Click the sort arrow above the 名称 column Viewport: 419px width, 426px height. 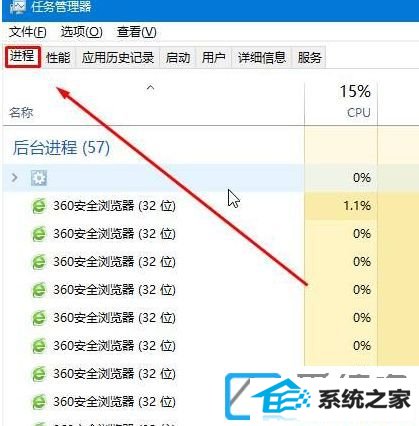coord(151,87)
